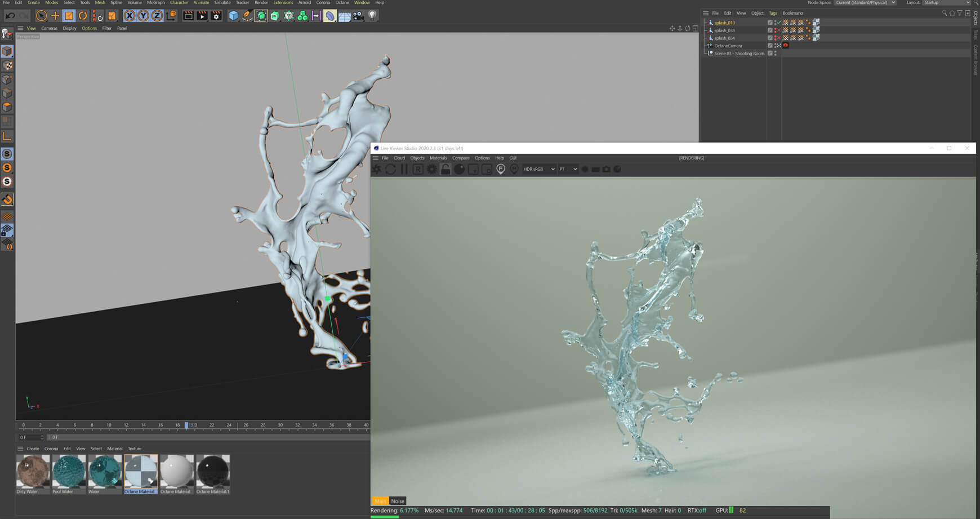Open HDR sRGB dropdown in Live Viewer
This screenshot has height=519, width=980.
point(539,169)
